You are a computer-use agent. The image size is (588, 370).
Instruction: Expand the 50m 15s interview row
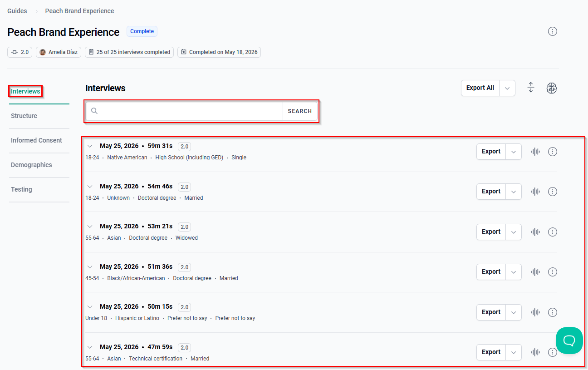90,307
